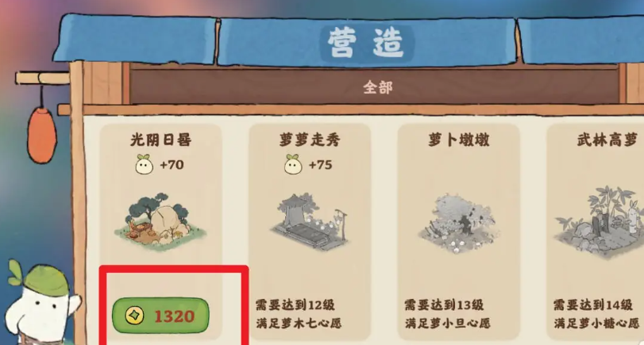Click the 武林高萝 card title
Viewport: 644px width, 345px height.
[607, 140]
